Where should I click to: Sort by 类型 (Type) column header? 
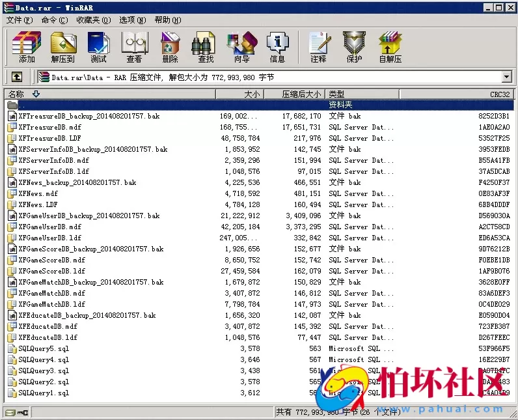362,94
